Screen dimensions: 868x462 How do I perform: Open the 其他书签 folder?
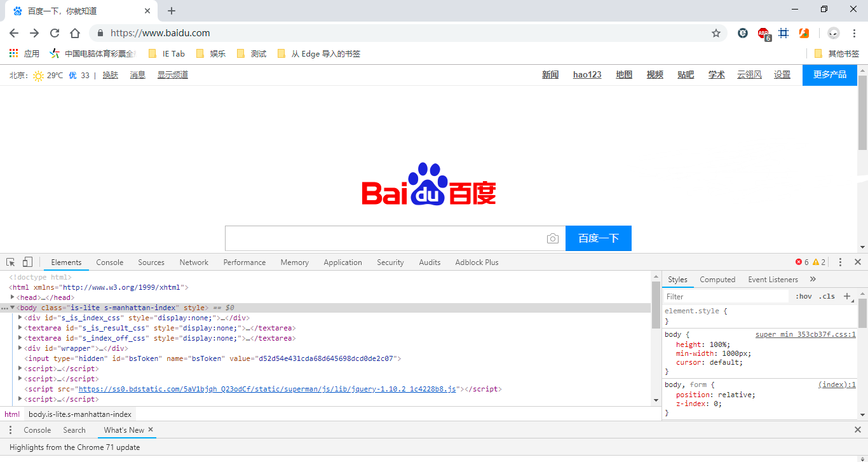click(x=836, y=54)
